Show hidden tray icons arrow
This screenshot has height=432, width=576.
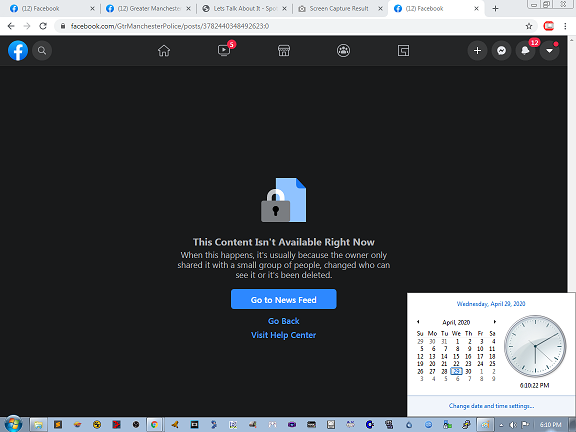click(501, 425)
